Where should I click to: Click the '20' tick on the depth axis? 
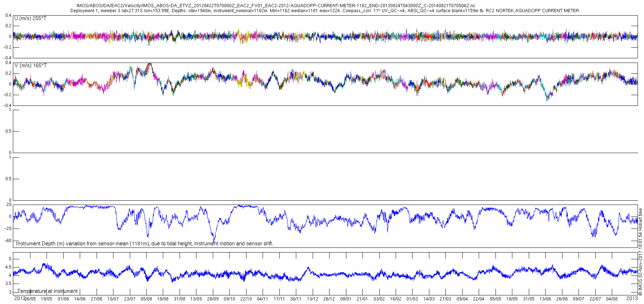point(9,205)
